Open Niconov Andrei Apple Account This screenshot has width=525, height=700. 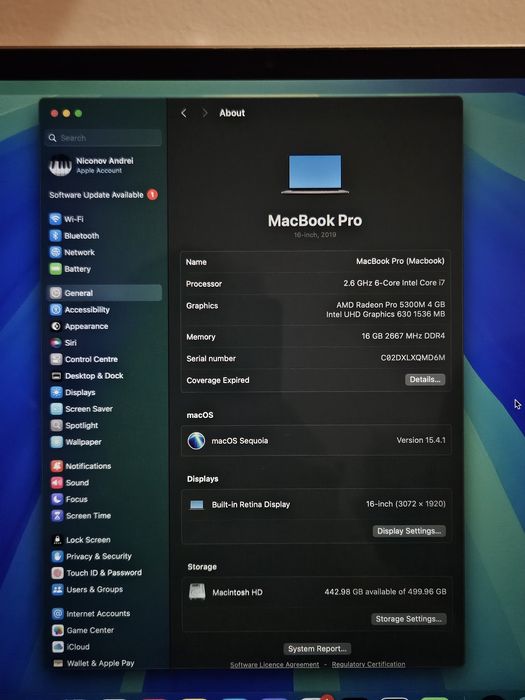click(x=92, y=165)
